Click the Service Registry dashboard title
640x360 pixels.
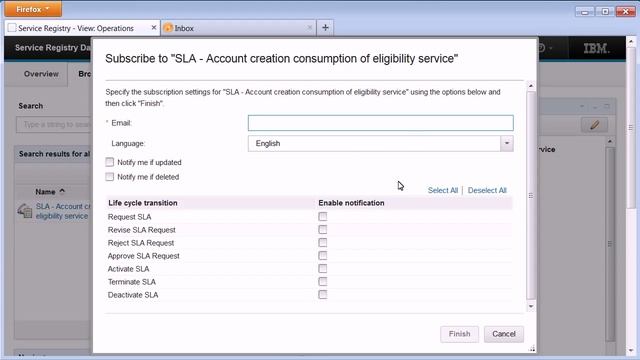(53, 47)
